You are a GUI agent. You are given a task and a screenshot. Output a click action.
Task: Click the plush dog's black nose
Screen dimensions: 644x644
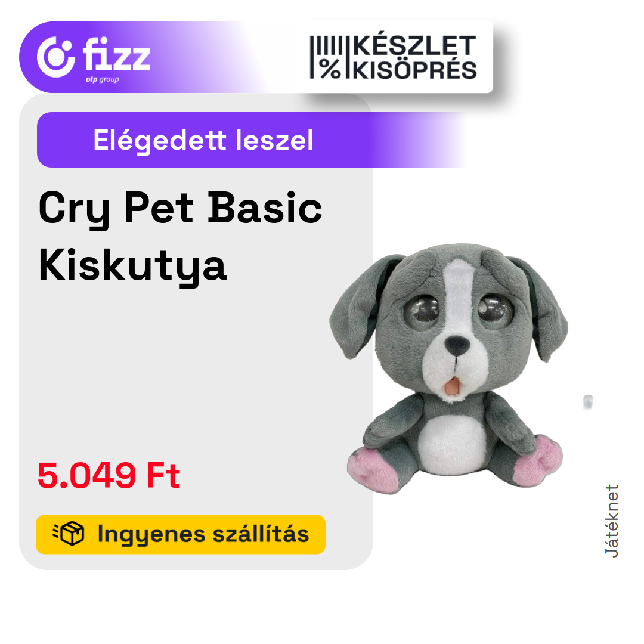(x=457, y=345)
